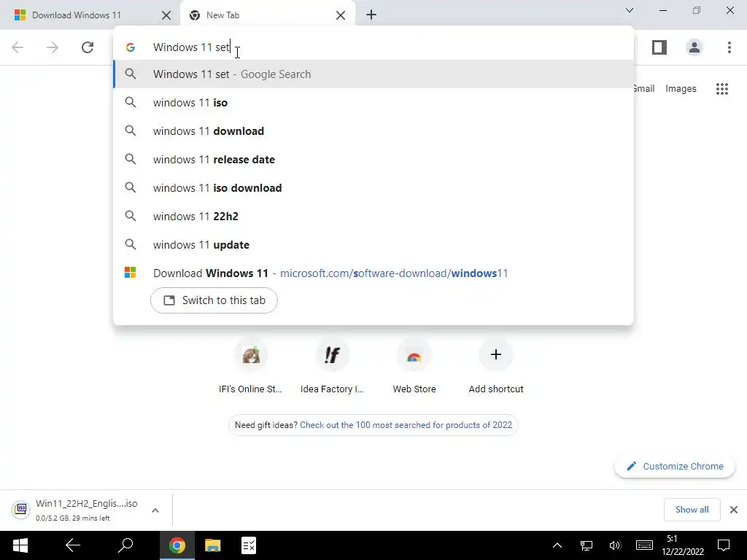Click the address bar text field
Screen dimensions: 747x560
point(373,47)
